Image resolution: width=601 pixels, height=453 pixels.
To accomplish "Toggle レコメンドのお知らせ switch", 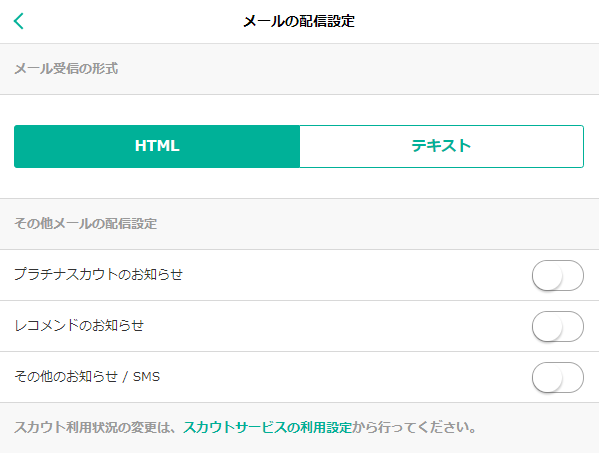I will pos(558,327).
